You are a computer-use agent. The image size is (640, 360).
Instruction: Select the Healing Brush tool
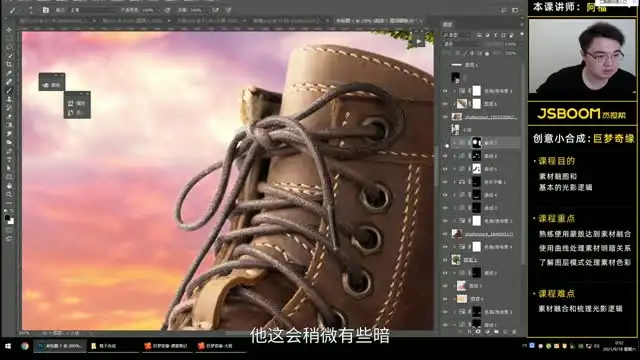(x=9, y=82)
